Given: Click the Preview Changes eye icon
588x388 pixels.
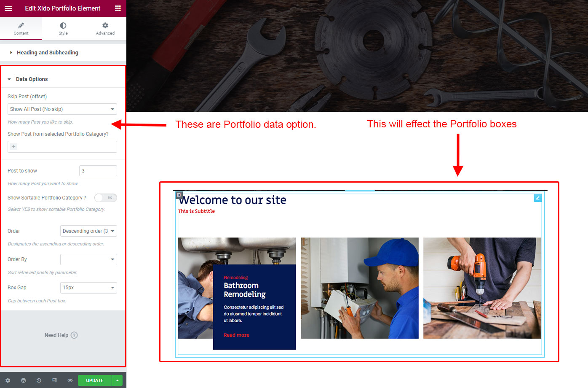Looking at the screenshot, I should coord(70,380).
